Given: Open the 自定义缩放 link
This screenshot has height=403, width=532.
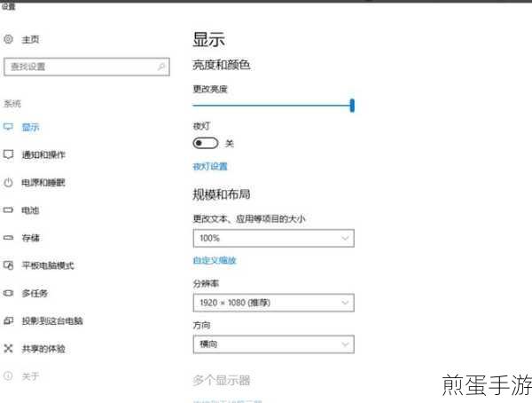Looking at the screenshot, I should point(215,261).
